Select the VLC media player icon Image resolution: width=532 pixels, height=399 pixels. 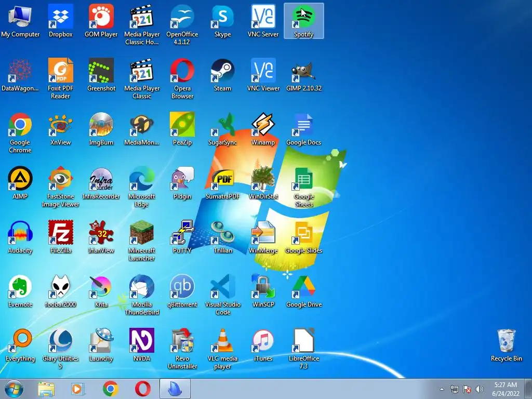pyautogui.click(x=222, y=349)
